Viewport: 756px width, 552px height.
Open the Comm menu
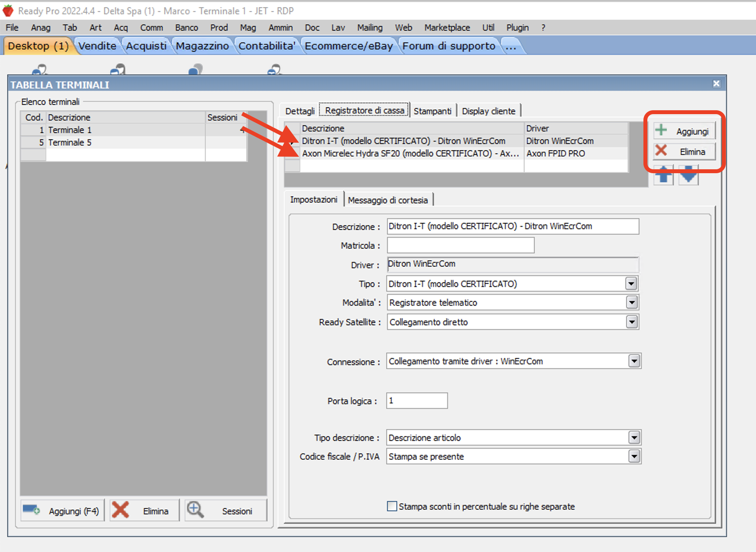point(151,27)
